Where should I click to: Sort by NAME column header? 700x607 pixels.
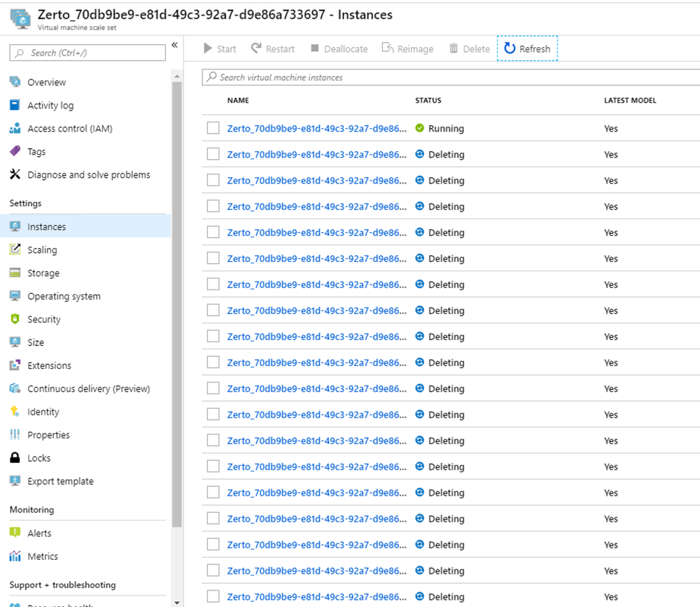pyautogui.click(x=238, y=101)
